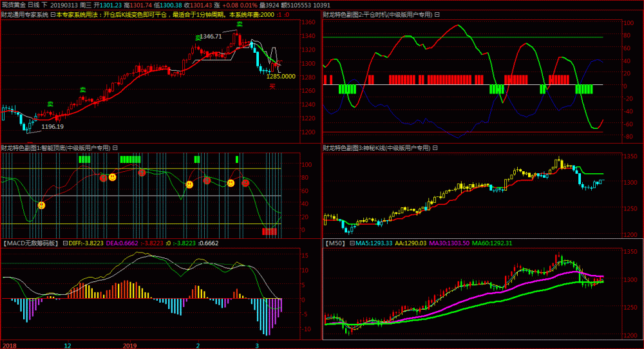Click the 卖 marker beside 1346.71 label

(198, 38)
